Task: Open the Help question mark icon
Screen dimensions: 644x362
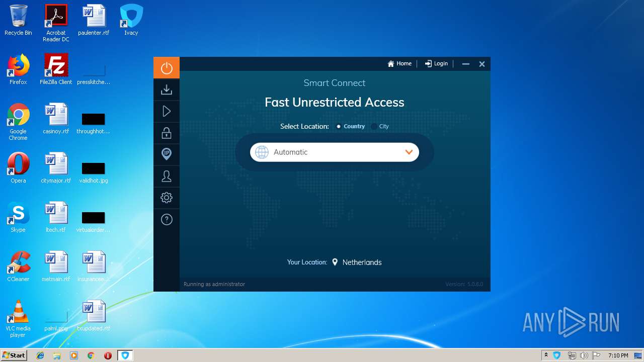Action: [x=167, y=219]
